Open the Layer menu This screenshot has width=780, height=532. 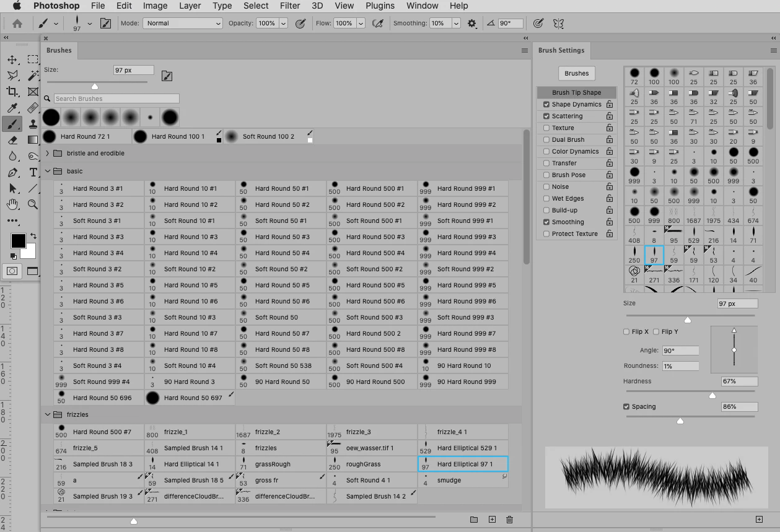click(x=190, y=6)
